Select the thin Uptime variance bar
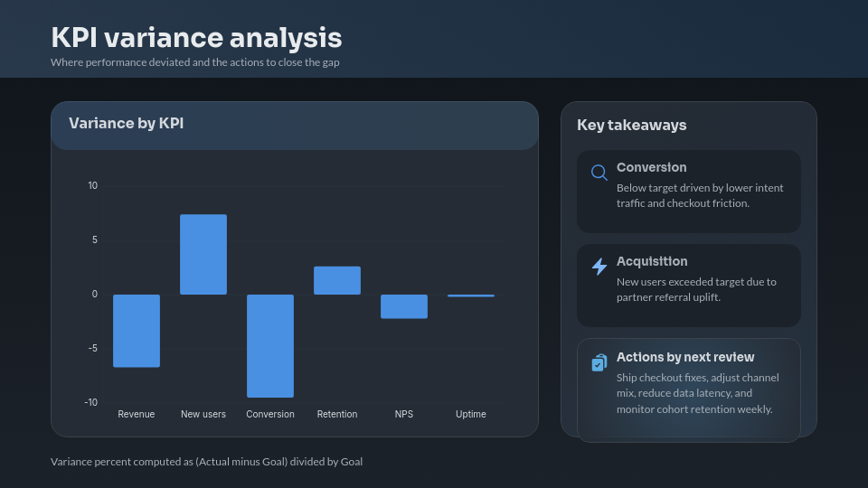 pos(471,296)
